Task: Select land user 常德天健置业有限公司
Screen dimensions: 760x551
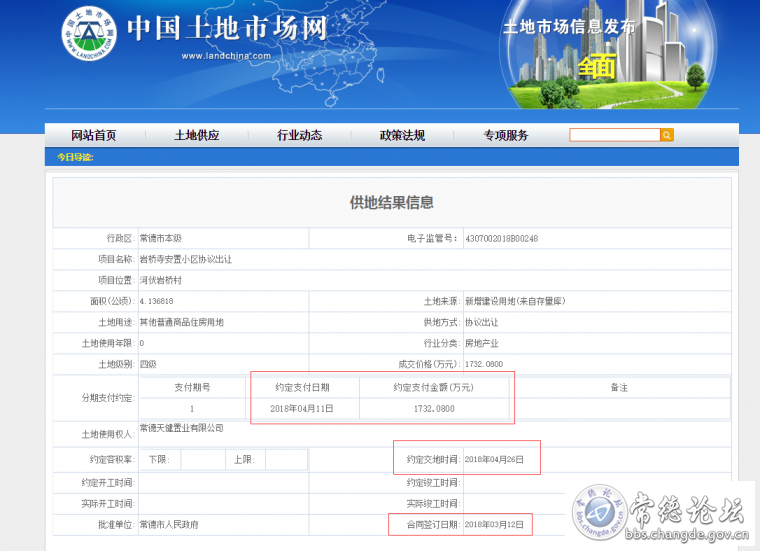Action: click(x=181, y=428)
